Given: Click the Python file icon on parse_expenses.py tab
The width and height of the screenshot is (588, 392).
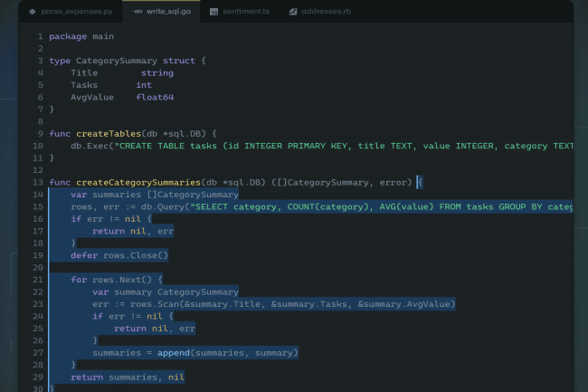Looking at the screenshot, I should pos(33,12).
